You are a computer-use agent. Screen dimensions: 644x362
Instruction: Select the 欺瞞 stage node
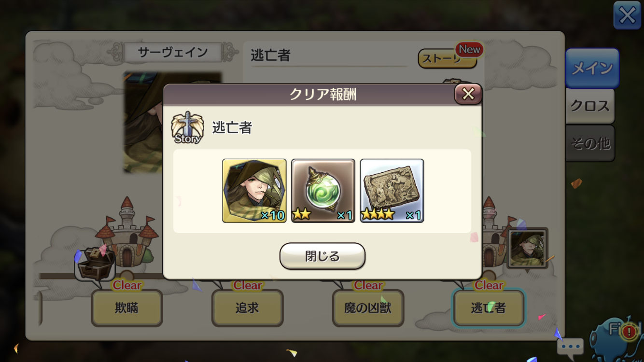pos(127,308)
